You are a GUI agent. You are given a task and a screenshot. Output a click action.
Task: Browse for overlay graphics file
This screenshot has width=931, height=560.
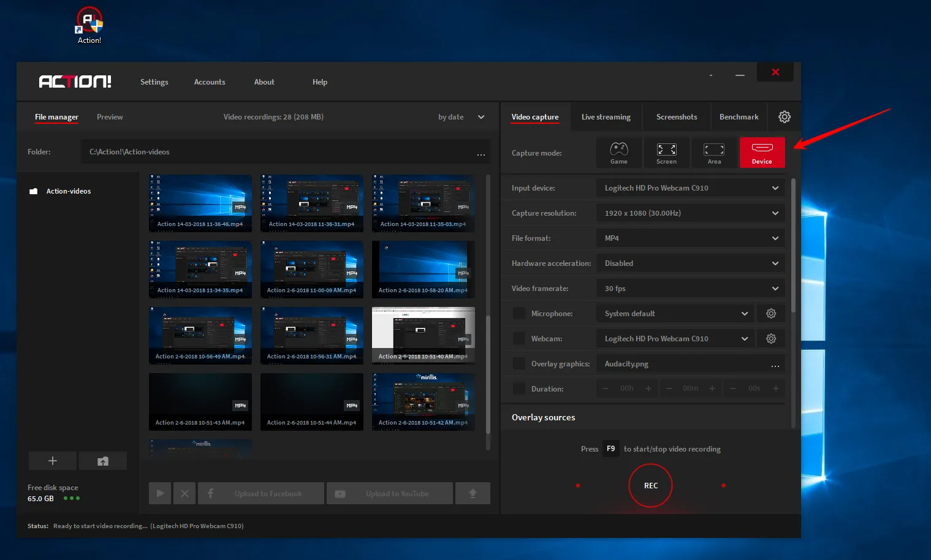(775, 365)
